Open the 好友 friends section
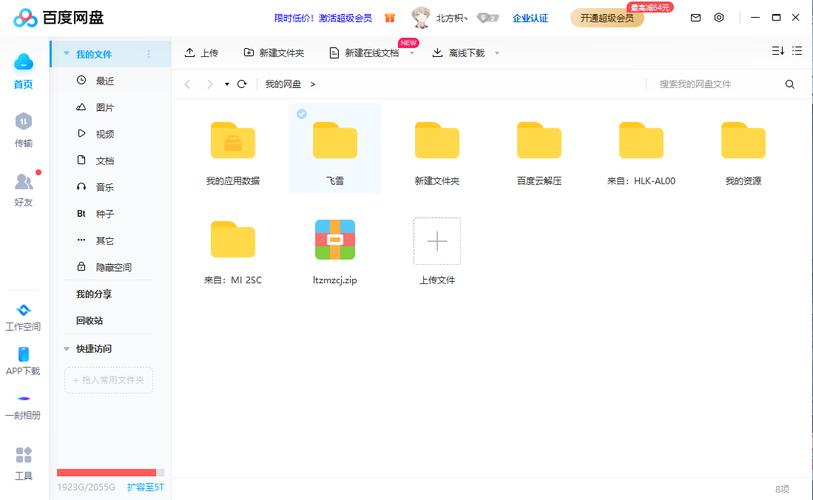Viewport: 813px width, 500px height. point(23,188)
